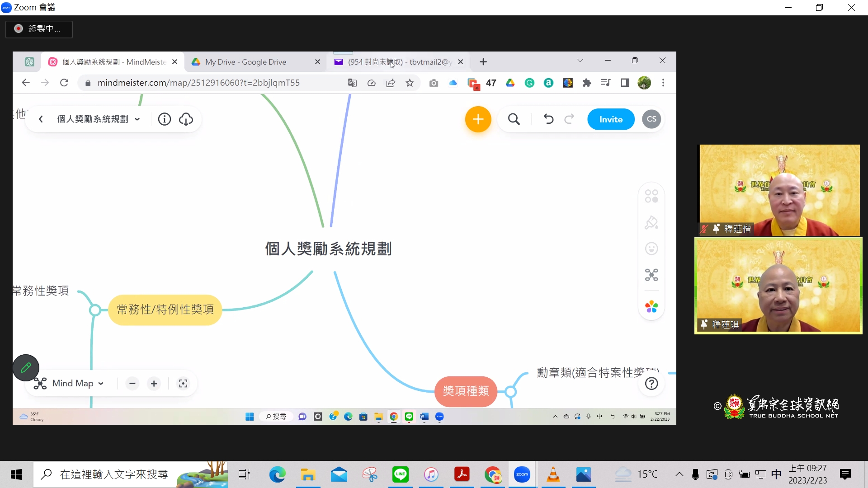
Task: Click the center map focus icon
Action: point(183,384)
